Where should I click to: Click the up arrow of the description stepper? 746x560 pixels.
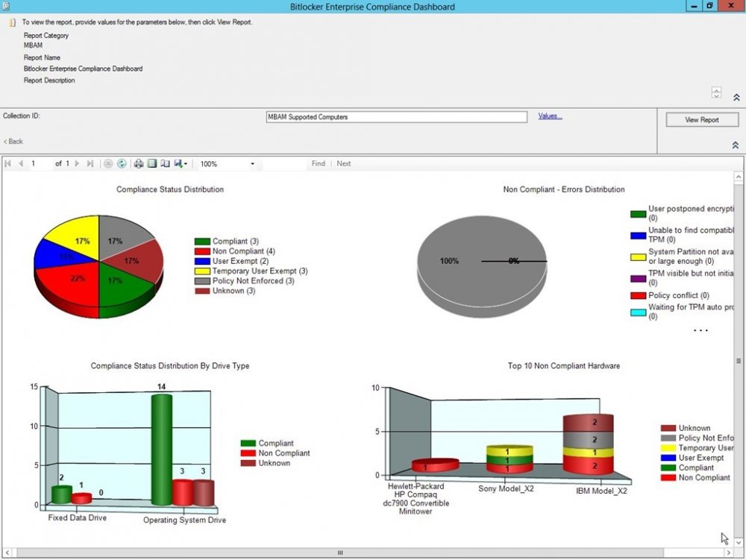point(716,89)
